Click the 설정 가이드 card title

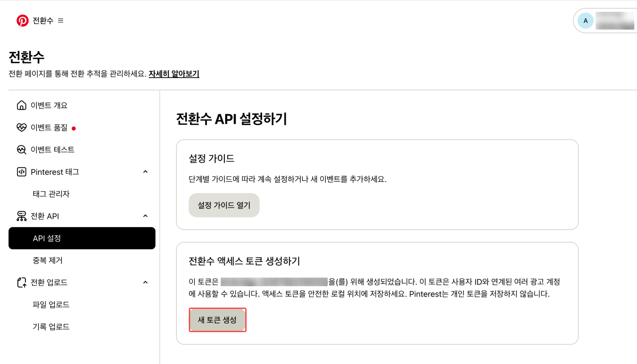click(x=212, y=158)
